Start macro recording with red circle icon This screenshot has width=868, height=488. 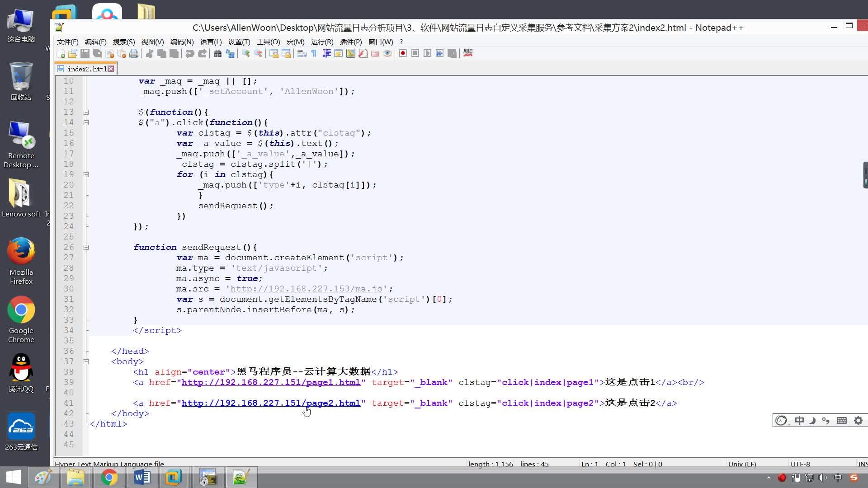point(402,53)
